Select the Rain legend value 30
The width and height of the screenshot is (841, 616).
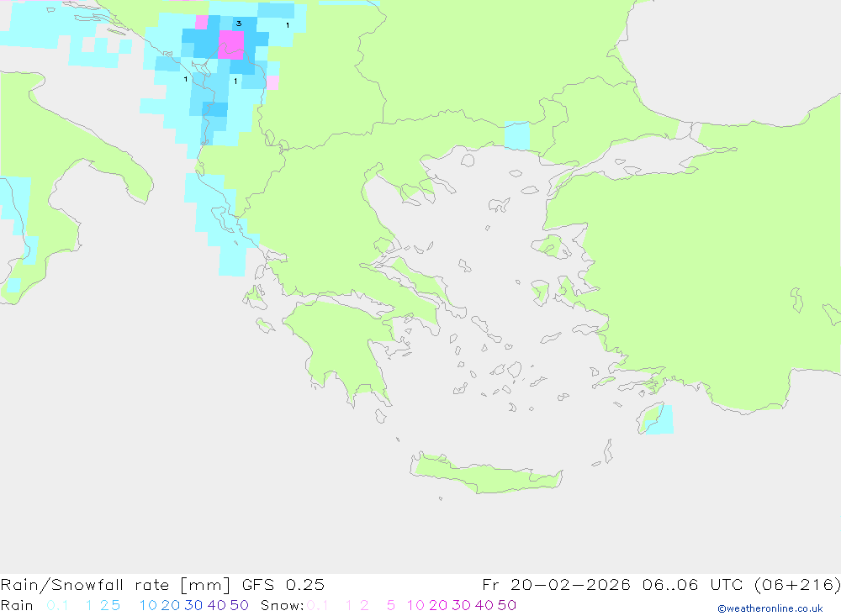click(x=193, y=605)
